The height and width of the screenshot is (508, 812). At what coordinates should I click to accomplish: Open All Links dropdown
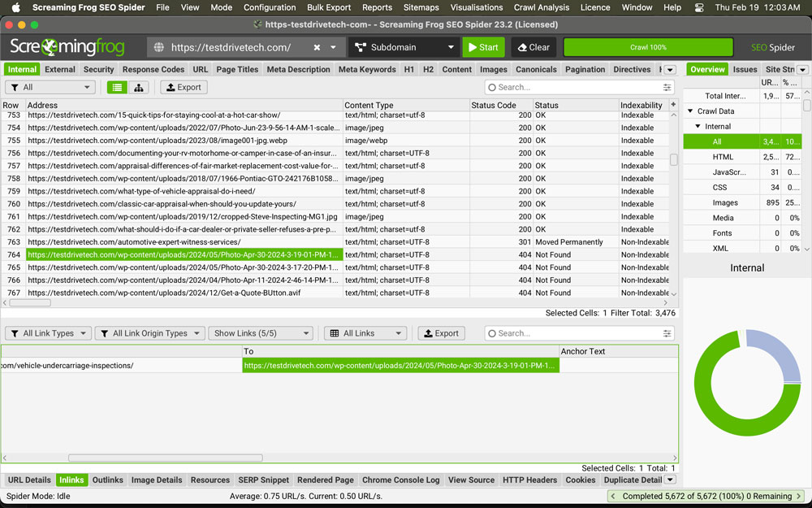tap(365, 333)
